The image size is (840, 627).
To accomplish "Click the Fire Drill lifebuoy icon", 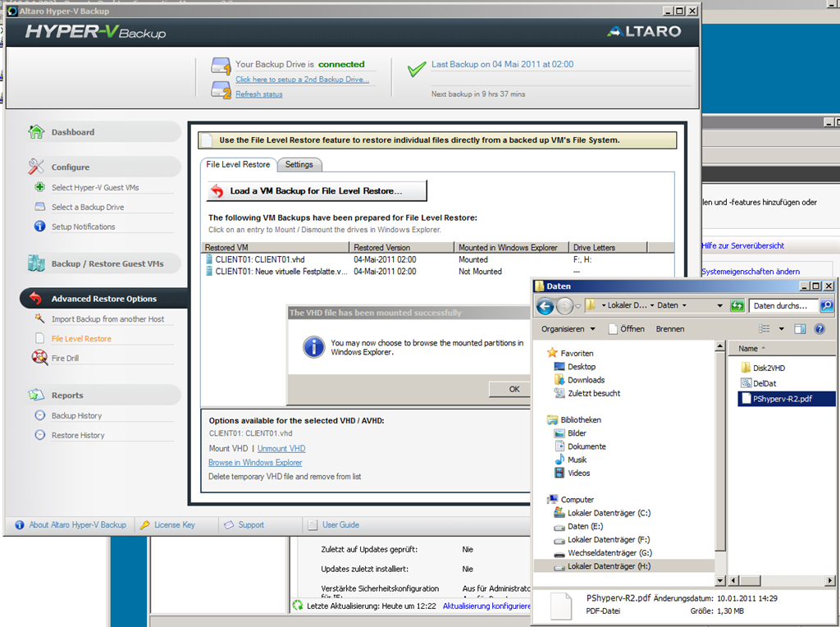I will pyautogui.click(x=39, y=358).
